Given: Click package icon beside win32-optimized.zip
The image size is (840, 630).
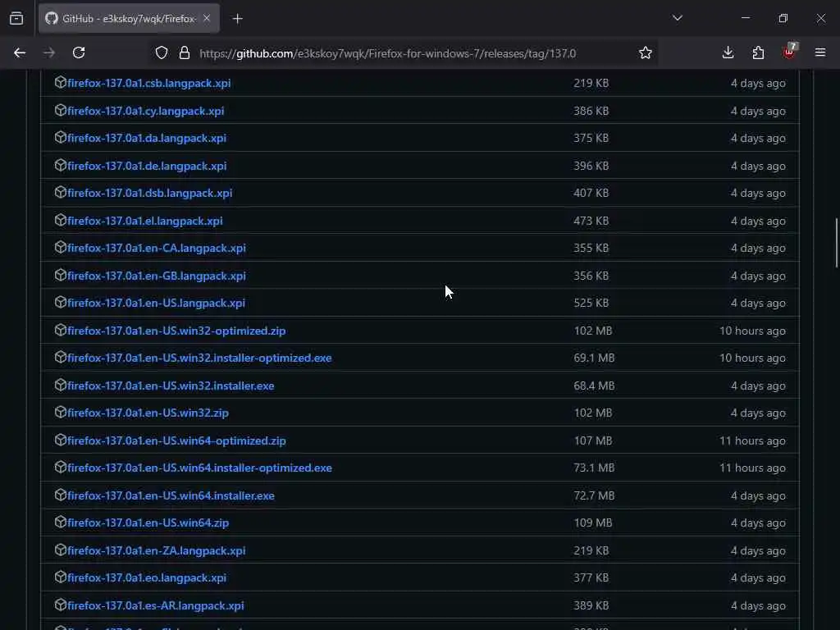Looking at the screenshot, I should pyautogui.click(x=61, y=330).
